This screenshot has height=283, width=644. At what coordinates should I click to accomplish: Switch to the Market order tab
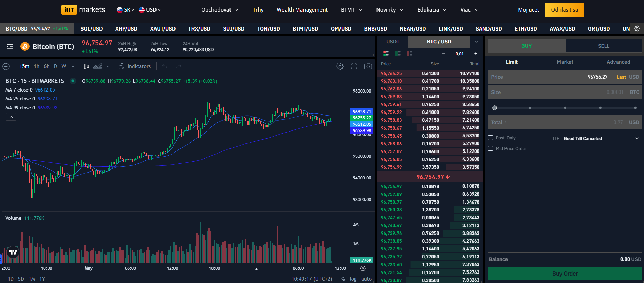[x=565, y=62]
